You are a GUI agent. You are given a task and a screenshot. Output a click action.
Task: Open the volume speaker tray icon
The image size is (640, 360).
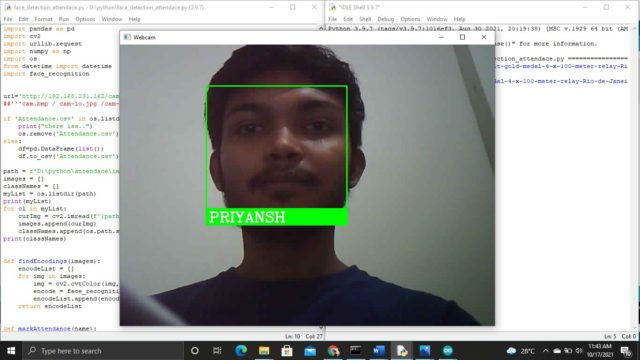click(x=579, y=351)
